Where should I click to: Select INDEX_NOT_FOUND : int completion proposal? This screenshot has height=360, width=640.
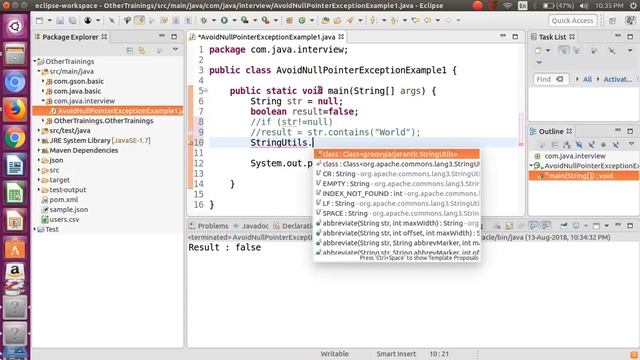397,193
